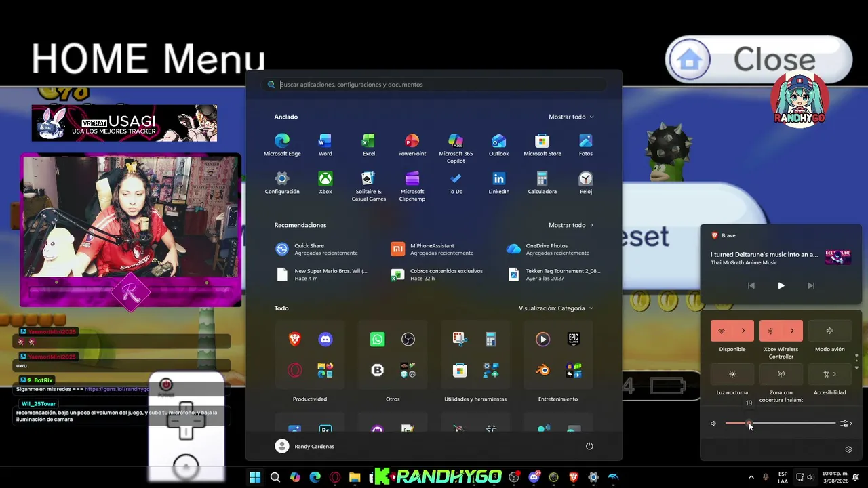The width and height of the screenshot is (868, 488).
Task: Enable Modo avión
Action: click(830, 331)
